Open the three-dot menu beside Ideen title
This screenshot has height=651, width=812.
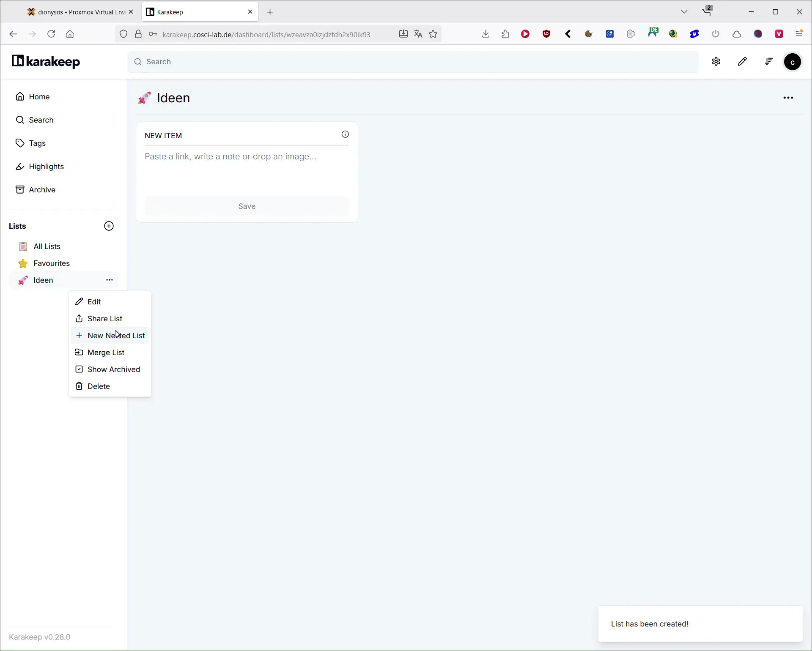click(788, 98)
